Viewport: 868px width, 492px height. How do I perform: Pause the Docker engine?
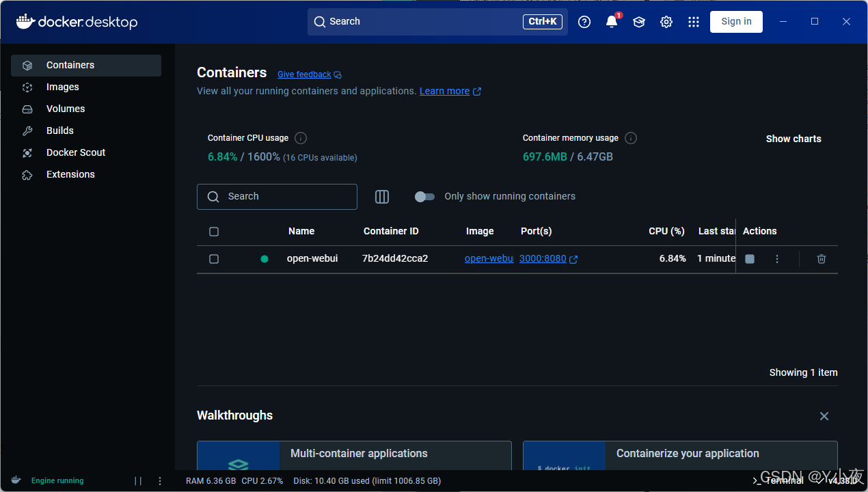coord(138,481)
